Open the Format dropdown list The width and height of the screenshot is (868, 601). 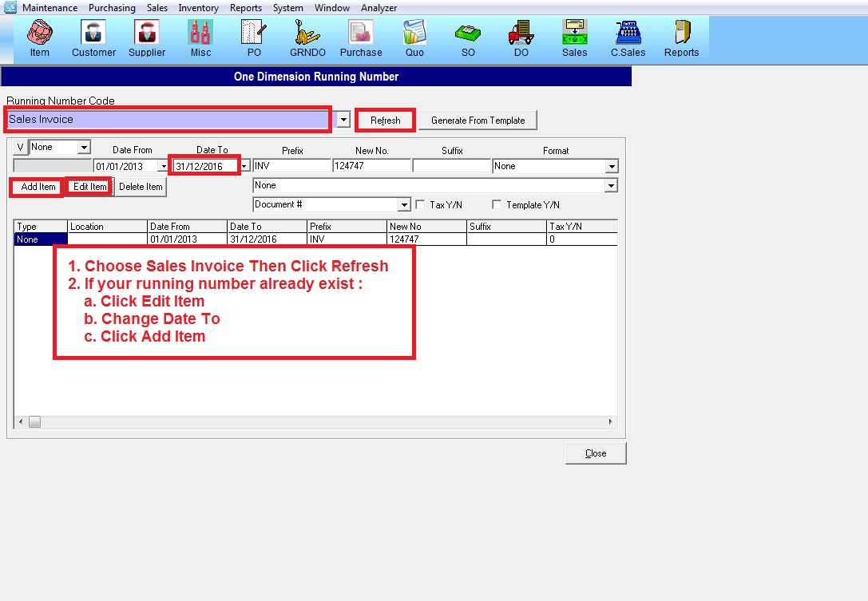(x=612, y=167)
